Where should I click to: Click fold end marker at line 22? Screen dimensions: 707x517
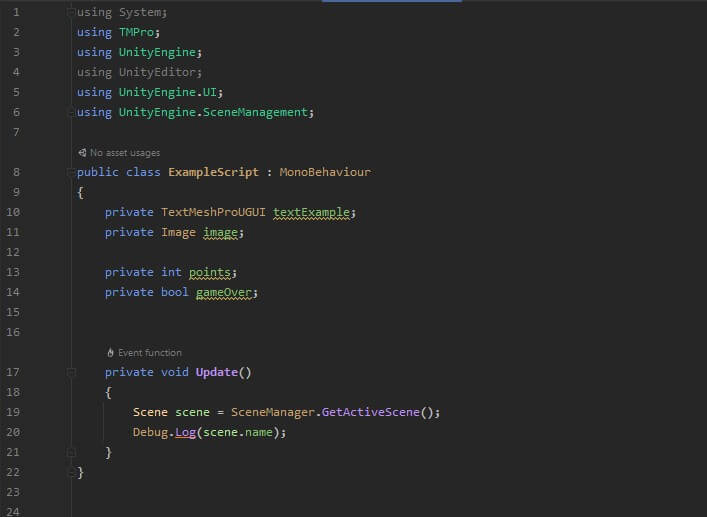71,472
